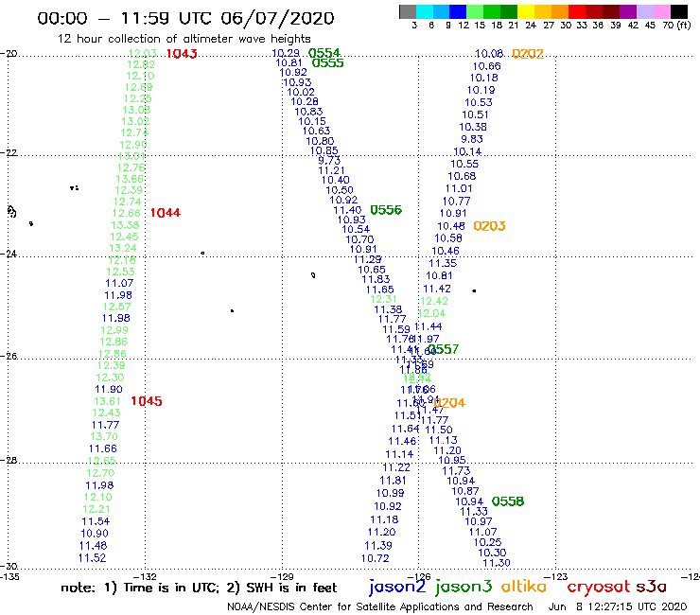The image size is (700, 615).
Task: Select the orange time label 0202
Action: pos(528,54)
